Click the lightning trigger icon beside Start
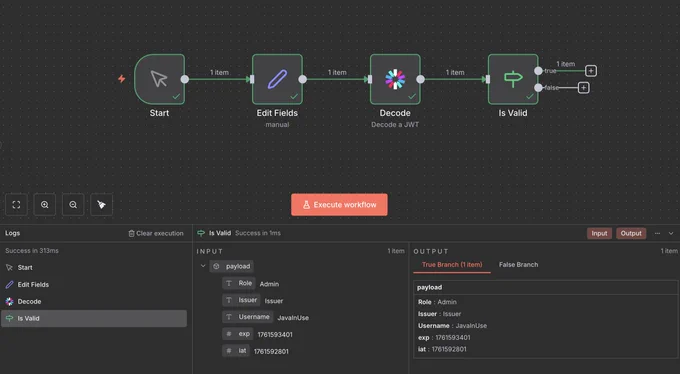The height and width of the screenshot is (374, 680). coord(122,79)
